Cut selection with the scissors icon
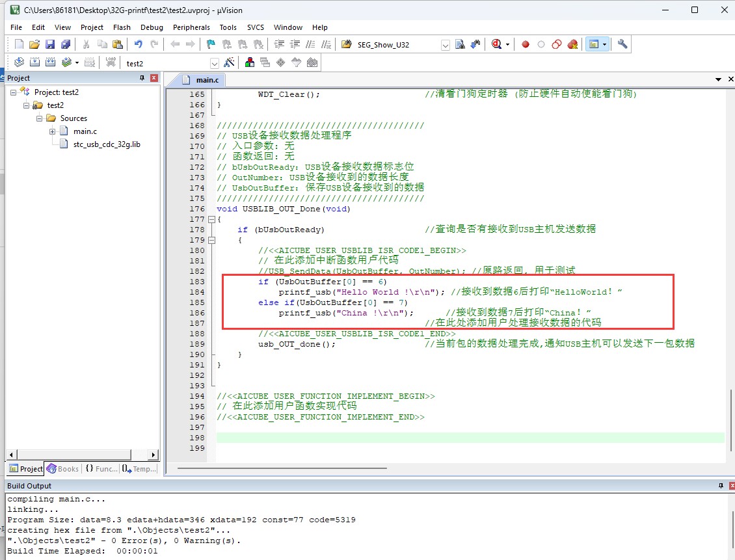The image size is (735, 560). (x=87, y=44)
